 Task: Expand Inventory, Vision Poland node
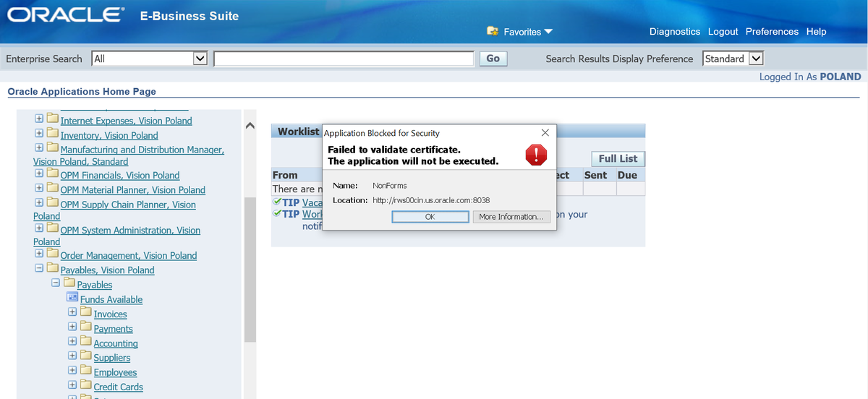pos(39,134)
